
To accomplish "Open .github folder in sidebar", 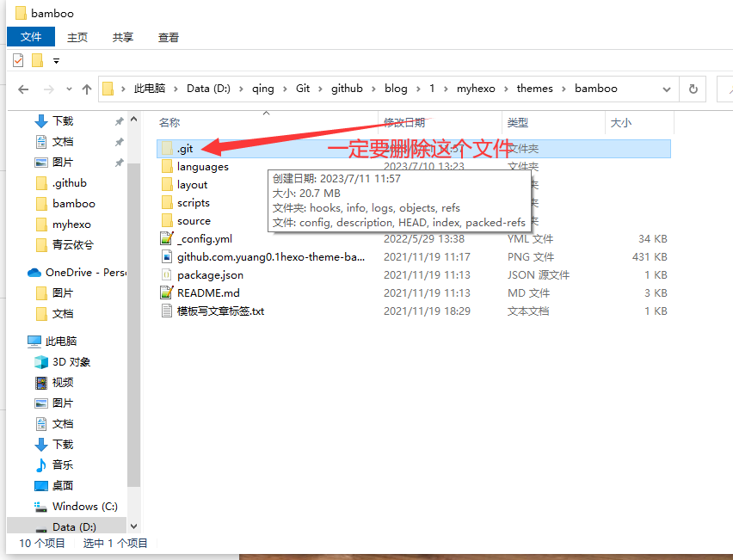I will tap(69, 182).
